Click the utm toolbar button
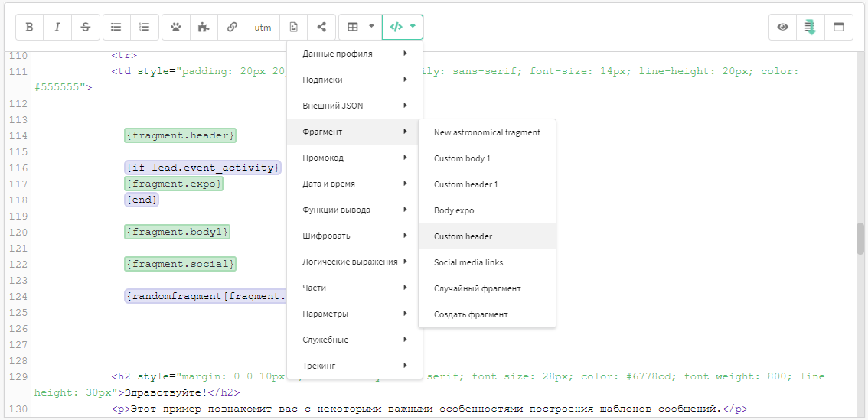868x420 pixels. point(263,27)
